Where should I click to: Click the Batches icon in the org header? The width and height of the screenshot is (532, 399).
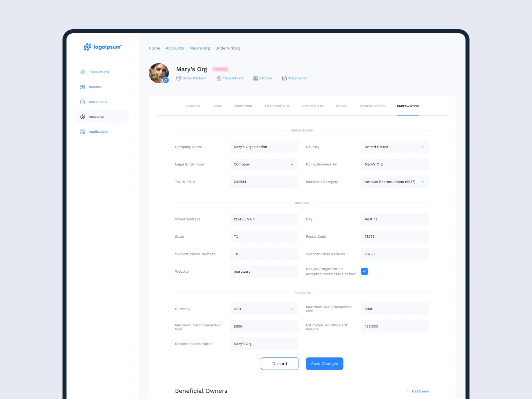click(x=255, y=78)
